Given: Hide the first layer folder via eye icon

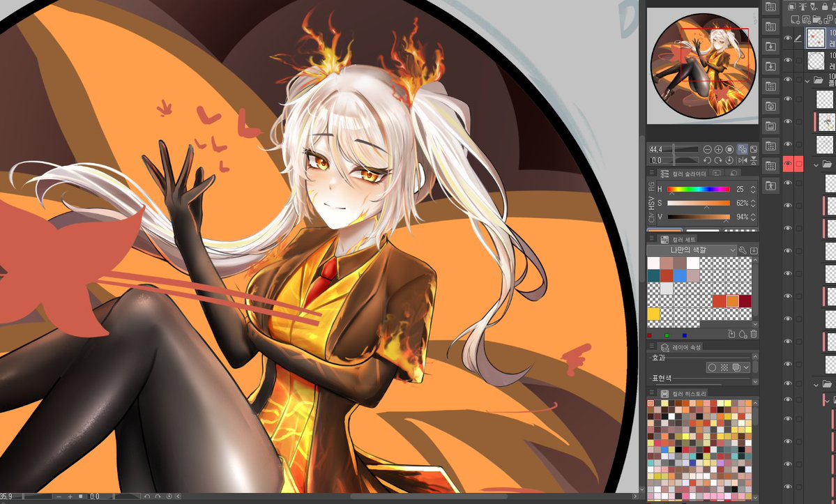Looking at the screenshot, I should [x=788, y=79].
